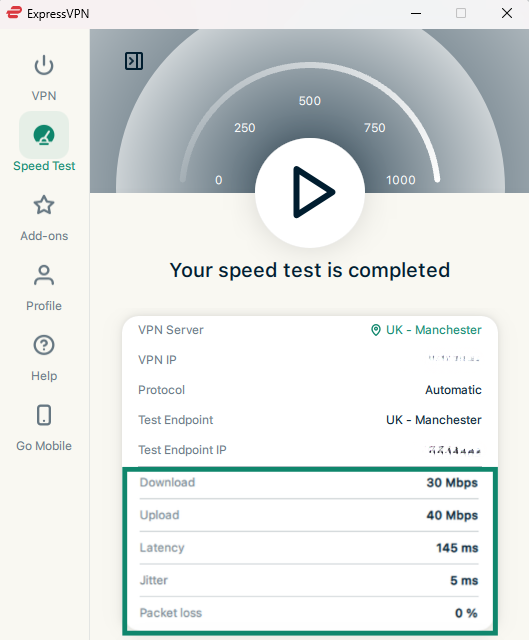Open the VPN power section
Viewport: 529px width, 640px height.
tap(44, 78)
